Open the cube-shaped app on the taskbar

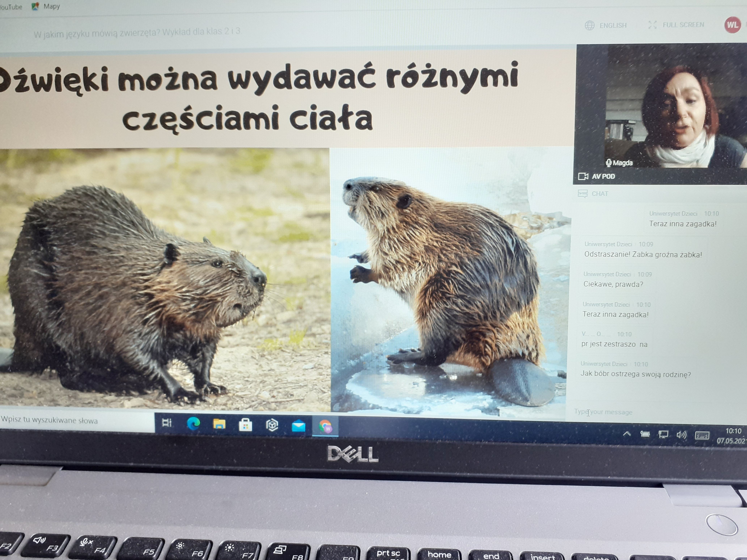pyautogui.click(x=272, y=425)
